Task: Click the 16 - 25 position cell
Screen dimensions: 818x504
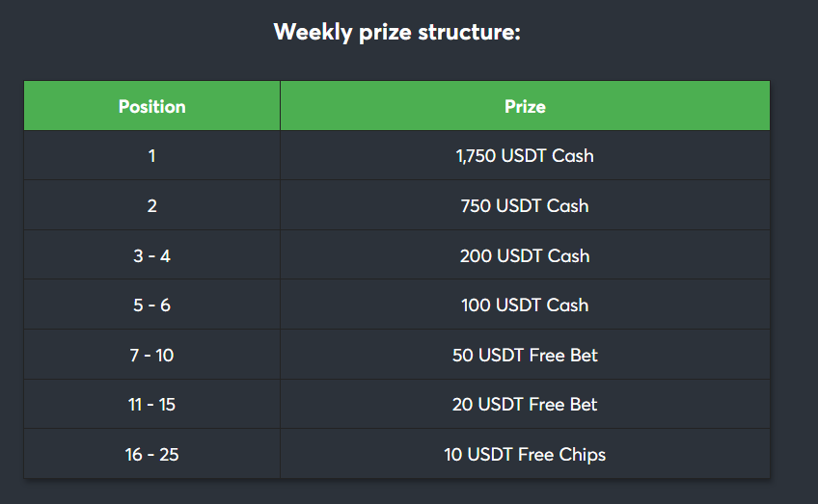Action: (151, 454)
